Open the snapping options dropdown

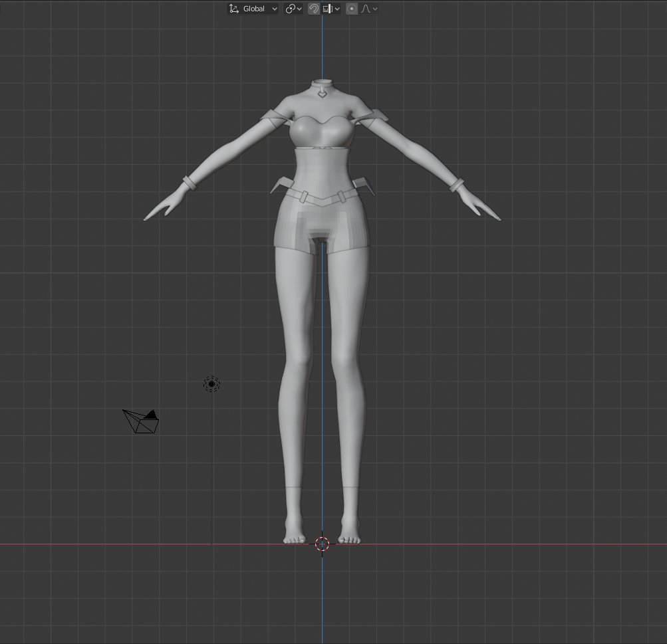coord(331,9)
